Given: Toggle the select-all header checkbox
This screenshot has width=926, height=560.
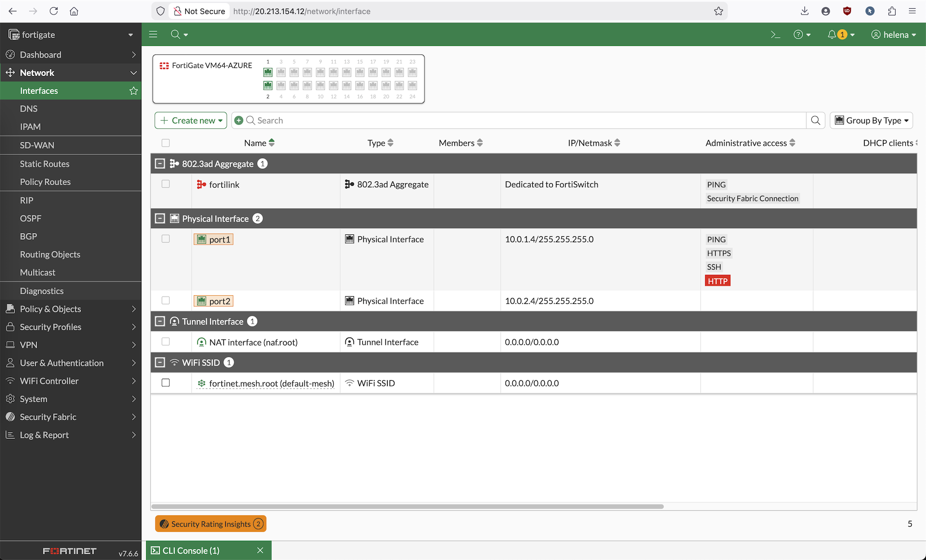Looking at the screenshot, I should click(x=165, y=143).
